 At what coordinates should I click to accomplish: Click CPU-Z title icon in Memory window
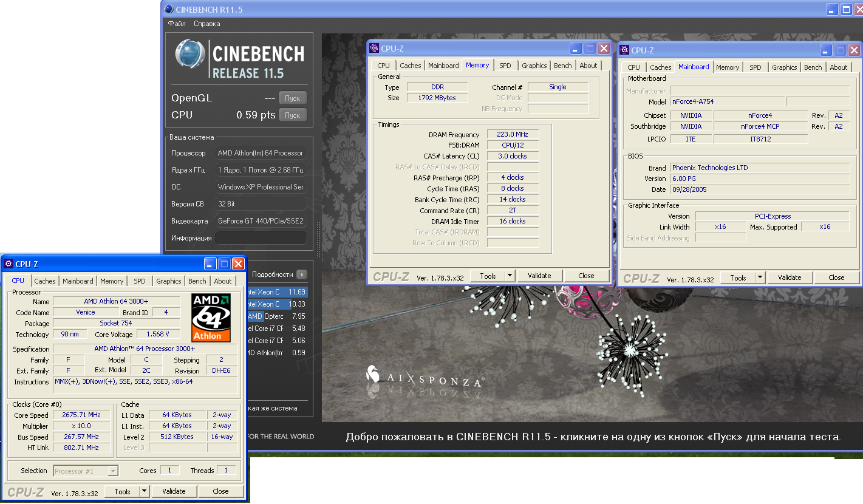[374, 49]
